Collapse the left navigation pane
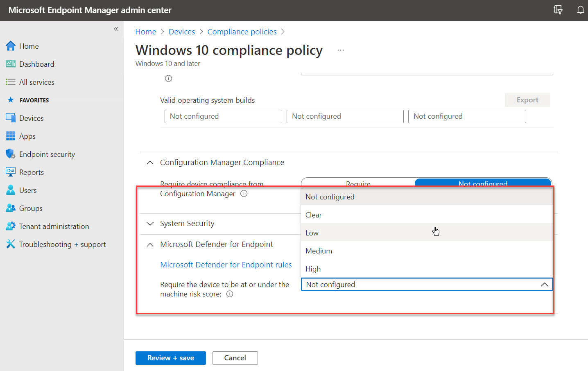Viewport: 588px width, 371px height. click(116, 29)
